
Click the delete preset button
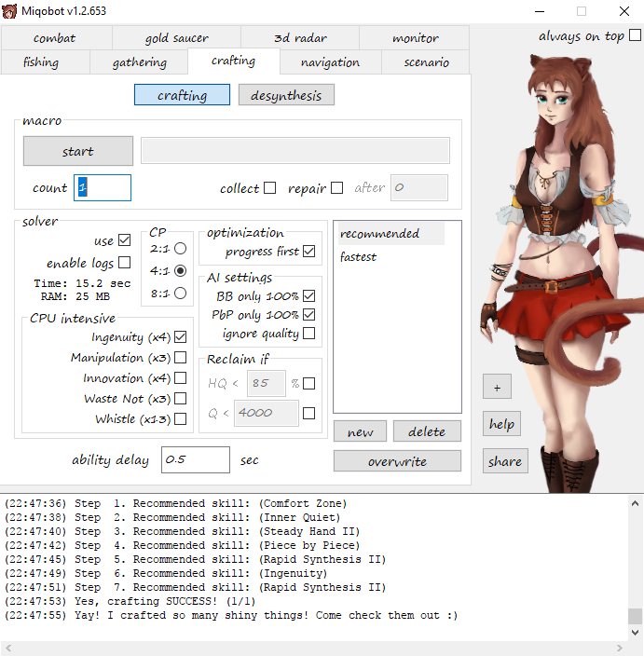[x=427, y=431]
